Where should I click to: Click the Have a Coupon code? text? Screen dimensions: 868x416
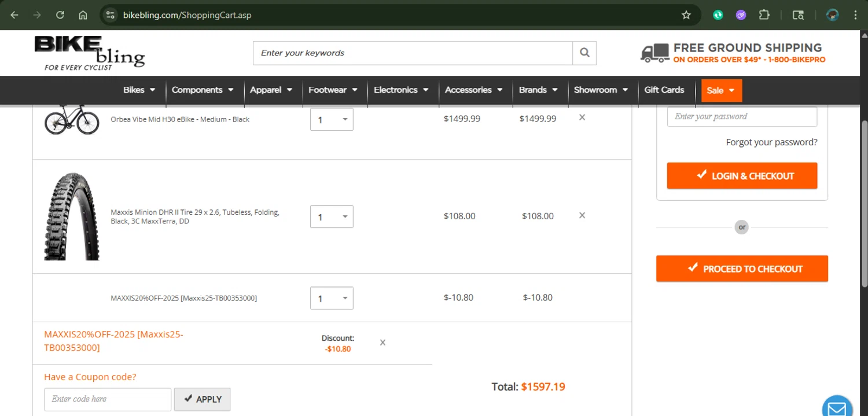[90, 377]
